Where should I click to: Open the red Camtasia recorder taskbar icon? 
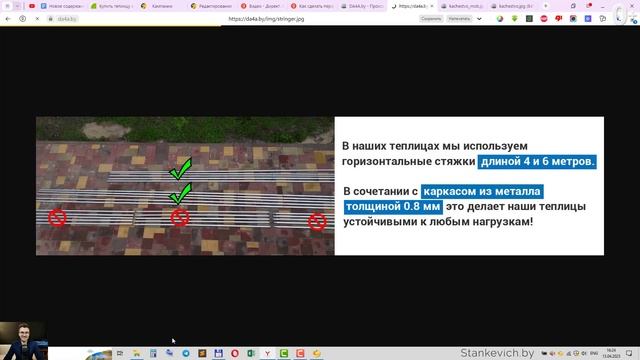click(300, 353)
